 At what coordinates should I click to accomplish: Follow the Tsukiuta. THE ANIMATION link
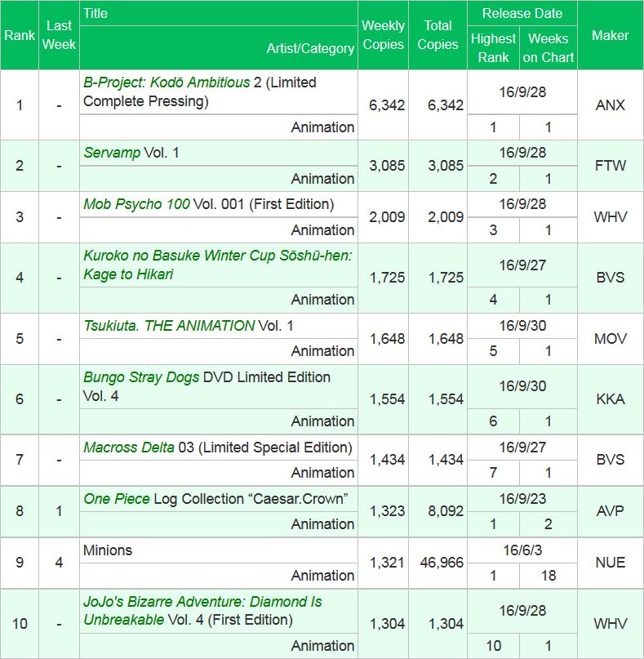[x=169, y=325]
